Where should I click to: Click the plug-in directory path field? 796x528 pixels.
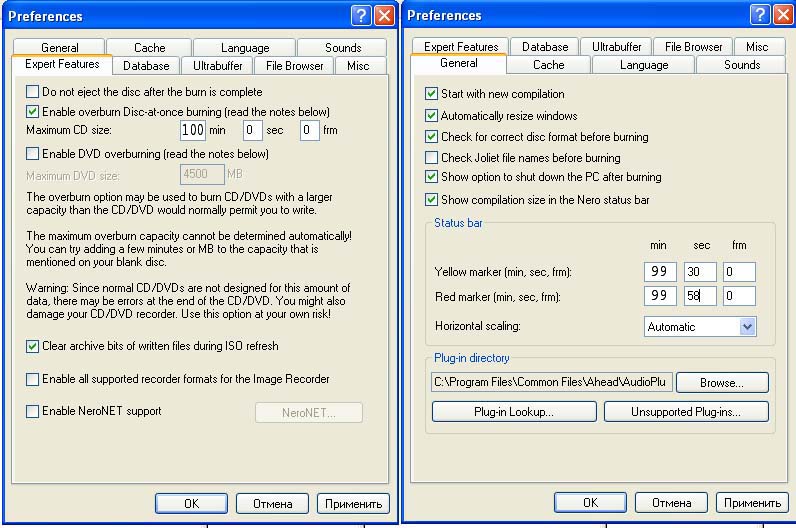pos(552,382)
